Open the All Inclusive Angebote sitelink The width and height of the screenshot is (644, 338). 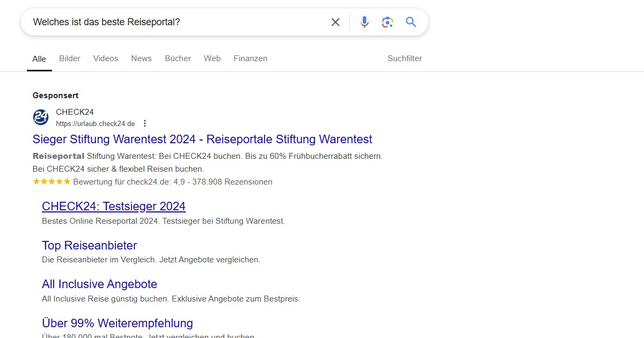click(100, 284)
